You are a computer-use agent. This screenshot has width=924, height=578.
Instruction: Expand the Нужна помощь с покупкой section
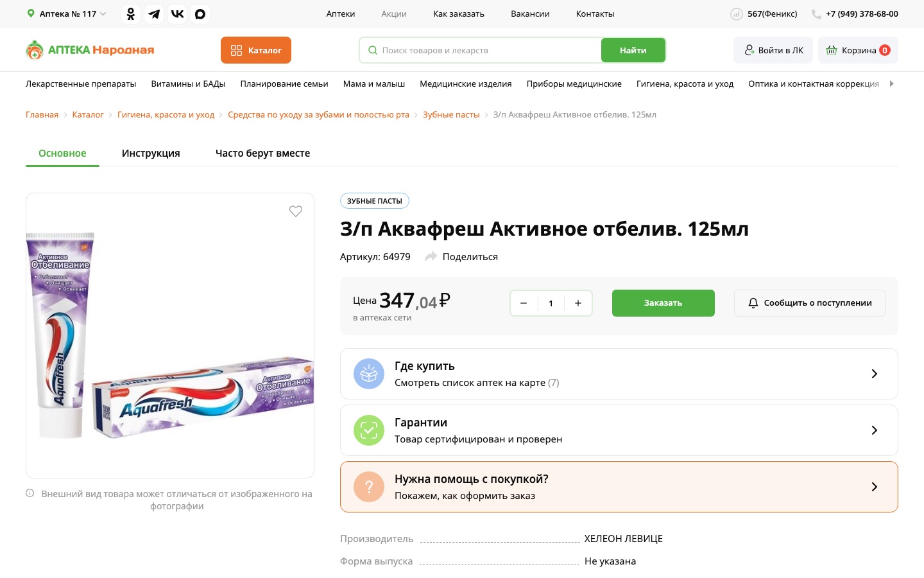(x=619, y=487)
